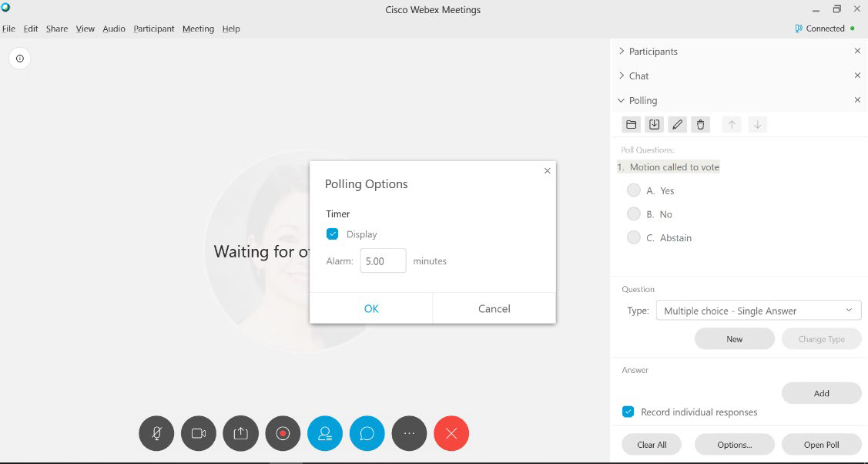This screenshot has width=868, height=464.
Task: Confirm polling options with OK
Action: click(x=371, y=308)
